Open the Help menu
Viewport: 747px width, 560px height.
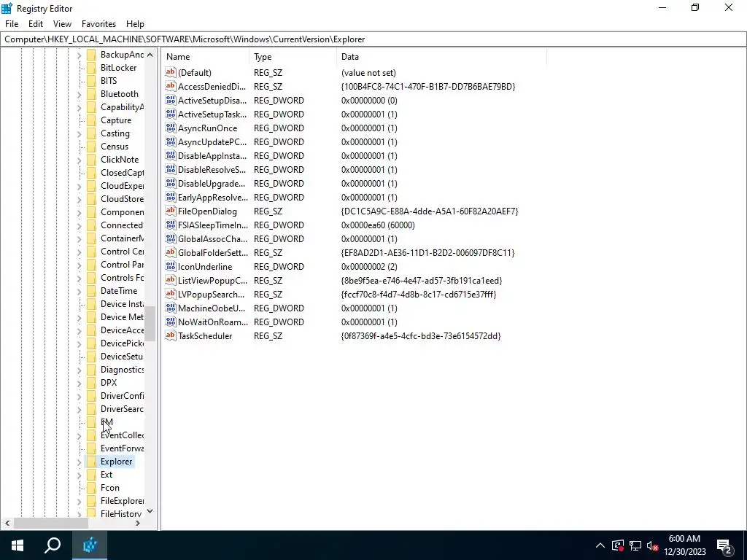[135, 24]
